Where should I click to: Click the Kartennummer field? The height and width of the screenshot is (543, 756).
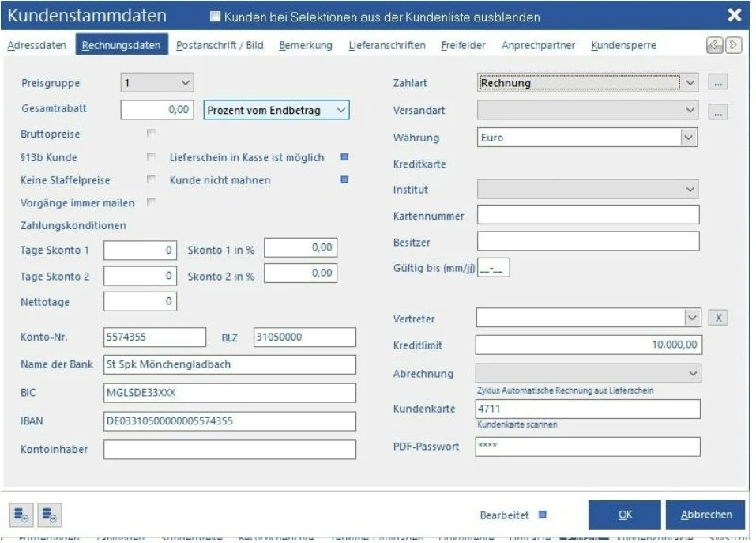tap(589, 215)
